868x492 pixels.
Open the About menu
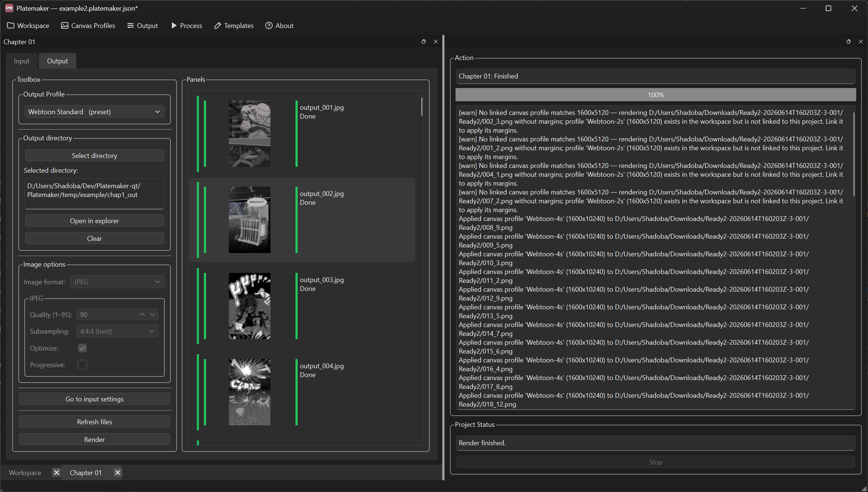pyautogui.click(x=279, y=25)
